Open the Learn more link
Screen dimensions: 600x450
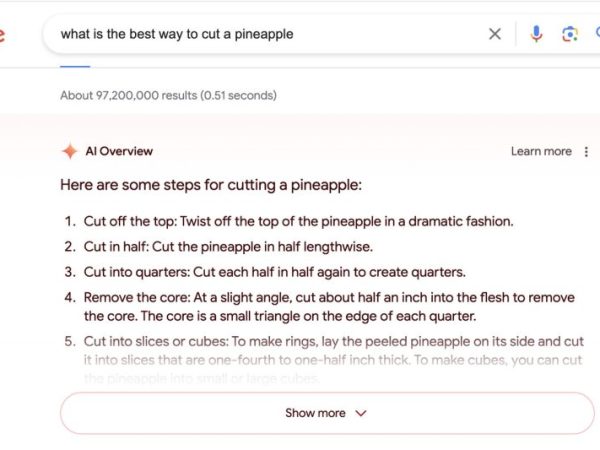tap(541, 152)
